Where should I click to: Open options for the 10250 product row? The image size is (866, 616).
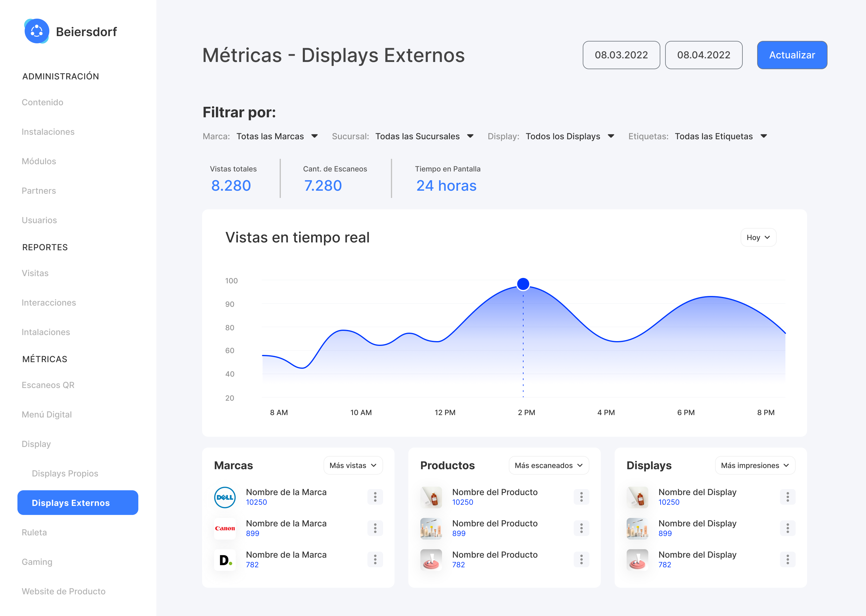coord(581,497)
